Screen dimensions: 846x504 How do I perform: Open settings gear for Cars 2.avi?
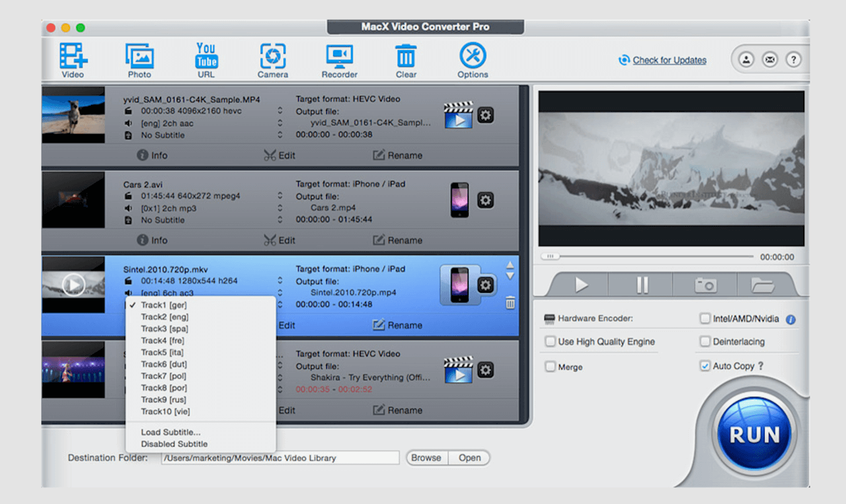pyautogui.click(x=486, y=200)
